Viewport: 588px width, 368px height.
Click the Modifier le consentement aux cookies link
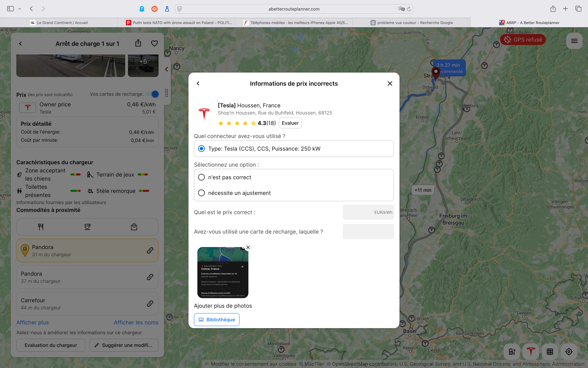(x=254, y=364)
